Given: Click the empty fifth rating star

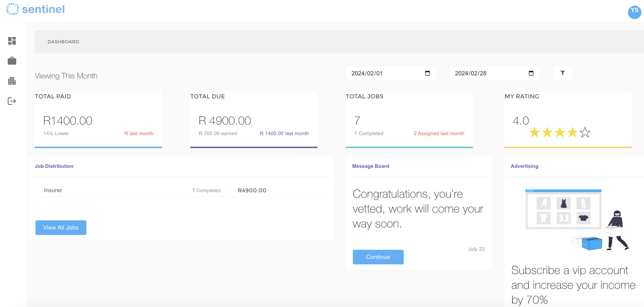Looking at the screenshot, I should click(x=585, y=133).
